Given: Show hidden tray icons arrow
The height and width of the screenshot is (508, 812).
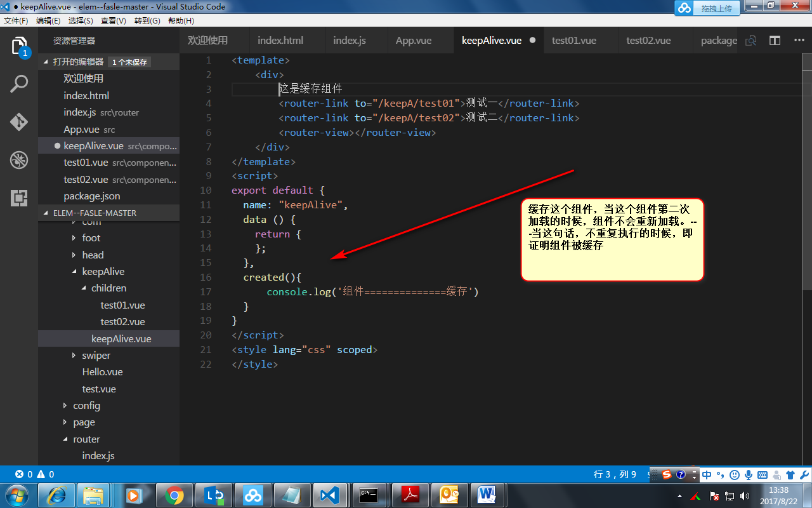Looking at the screenshot, I should (x=679, y=495).
